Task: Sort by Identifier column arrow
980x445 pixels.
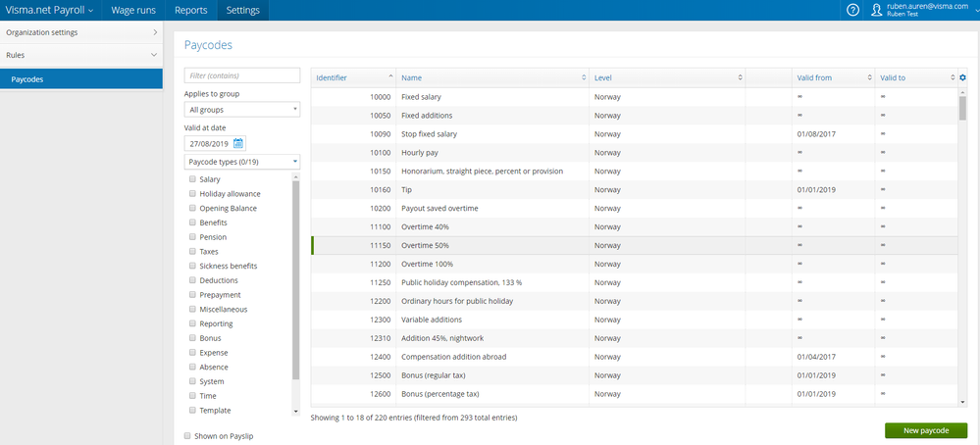Action: click(390, 76)
